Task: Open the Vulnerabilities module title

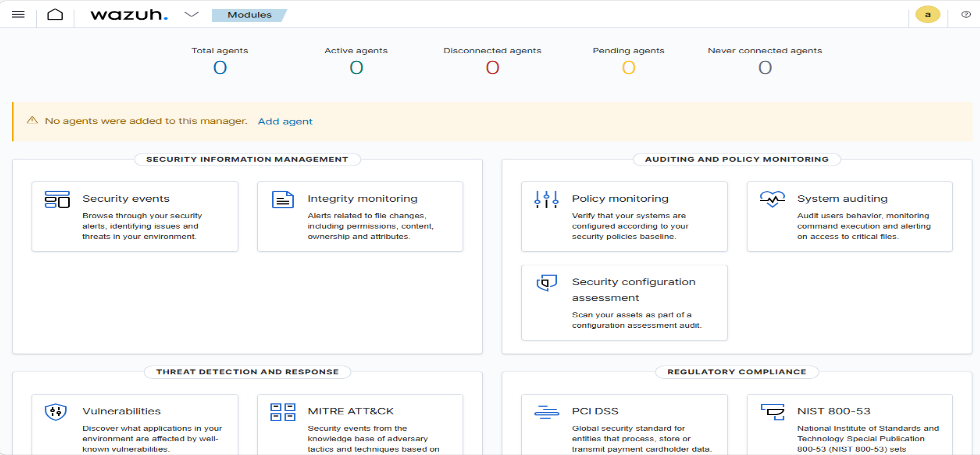Action: (x=122, y=411)
